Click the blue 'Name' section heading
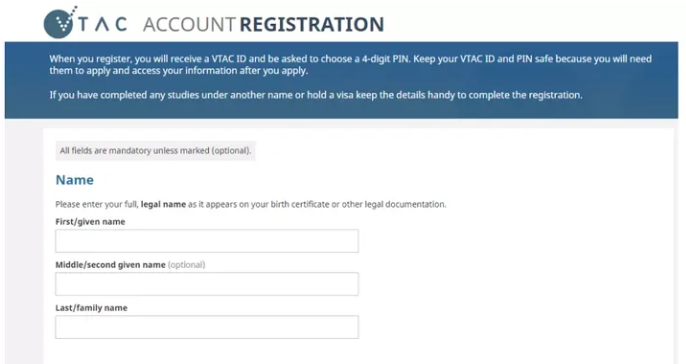 [74, 180]
